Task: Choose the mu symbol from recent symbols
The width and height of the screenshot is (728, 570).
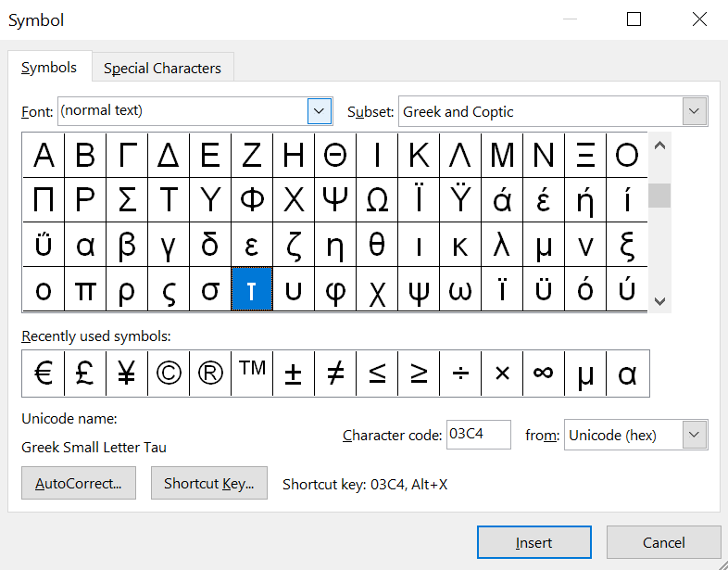Action: (x=585, y=374)
